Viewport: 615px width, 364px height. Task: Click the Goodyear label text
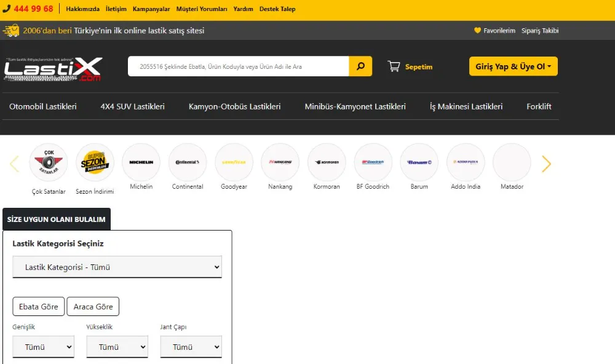point(234,187)
